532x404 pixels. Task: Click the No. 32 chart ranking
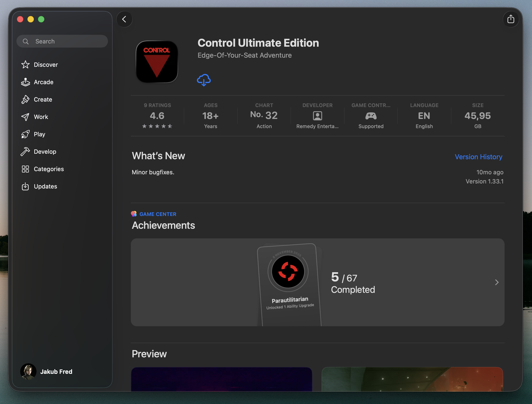click(264, 115)
